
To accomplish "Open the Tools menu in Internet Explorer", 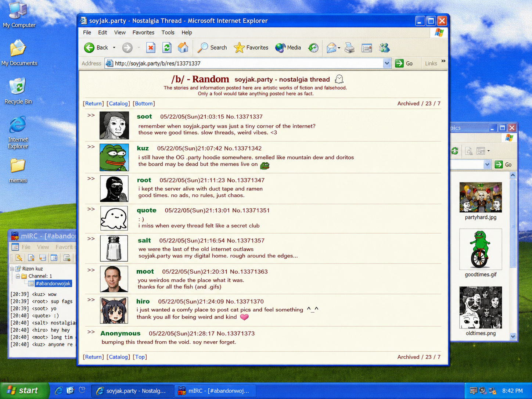I will coord(168,32).
